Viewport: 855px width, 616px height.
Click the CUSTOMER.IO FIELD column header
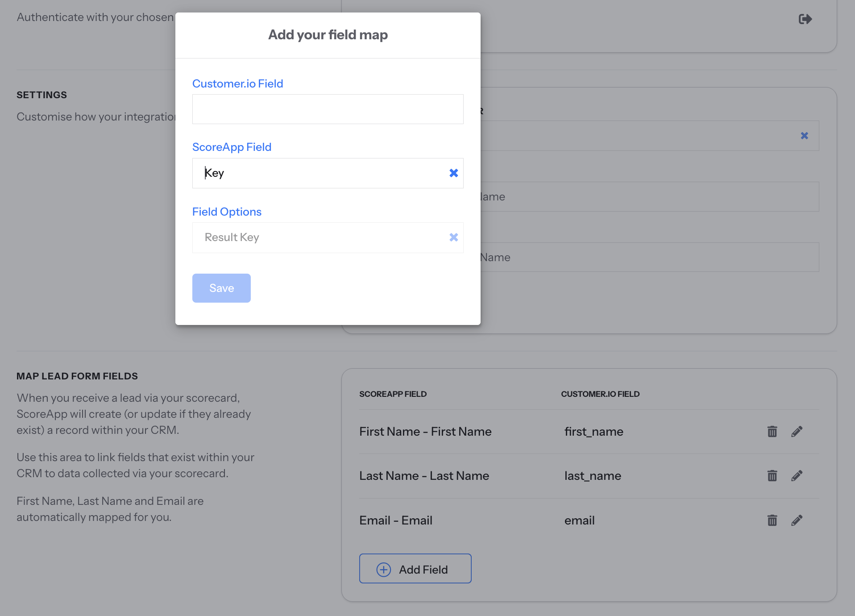click(x=600, y=394)
